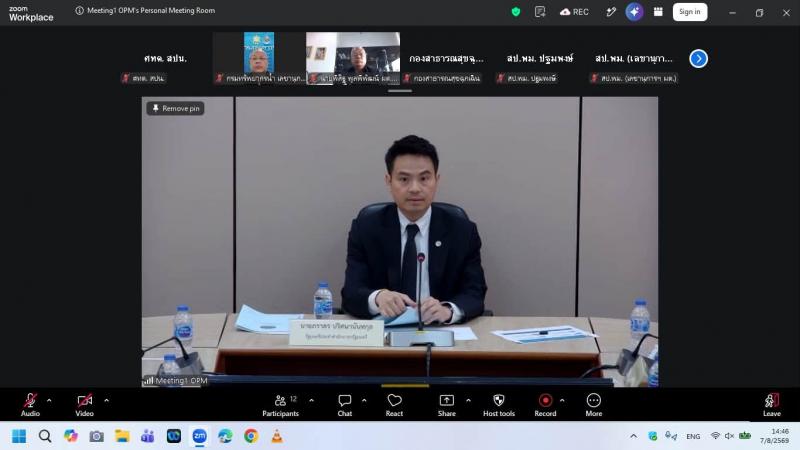
Task: Toggle the Record button
Action: [x=545, y=405]
